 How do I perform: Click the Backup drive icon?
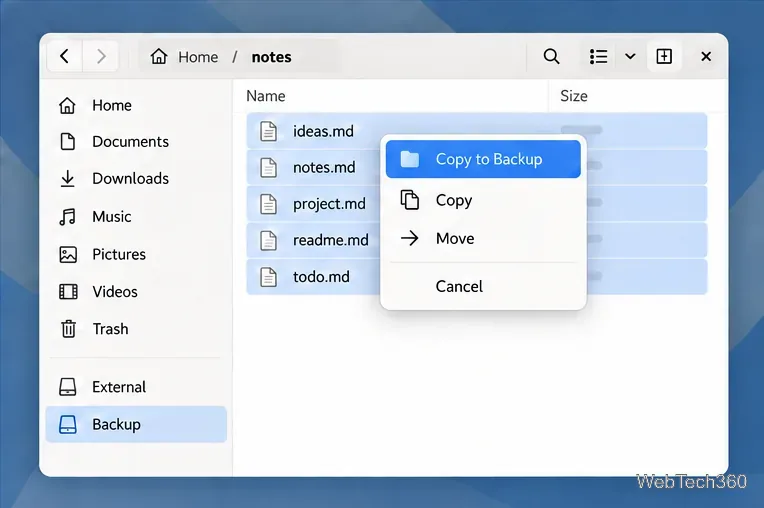[x=67, y=424]
